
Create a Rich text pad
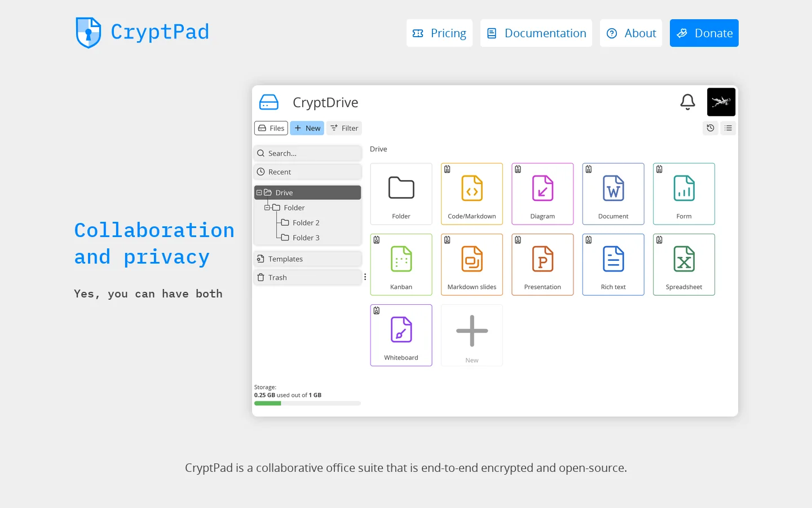point(614,265)
